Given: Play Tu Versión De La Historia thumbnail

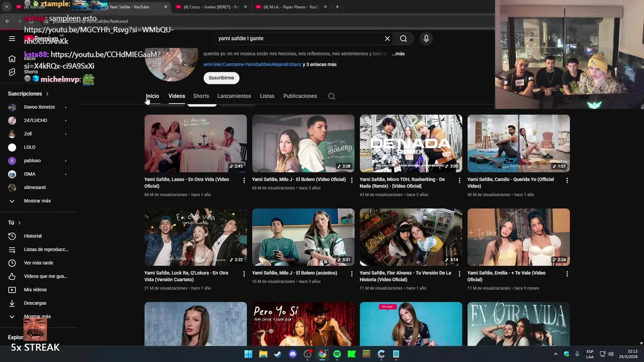Looking at the screenshot, I should [411, 237].
